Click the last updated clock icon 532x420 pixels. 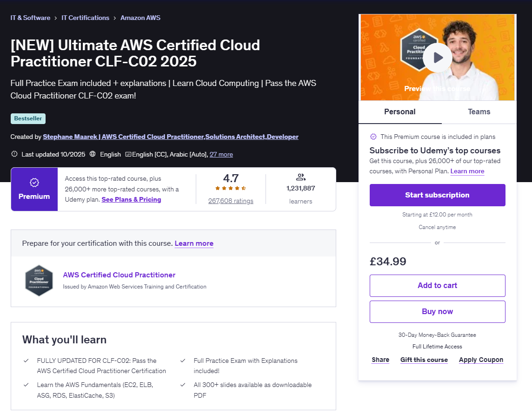14,154
